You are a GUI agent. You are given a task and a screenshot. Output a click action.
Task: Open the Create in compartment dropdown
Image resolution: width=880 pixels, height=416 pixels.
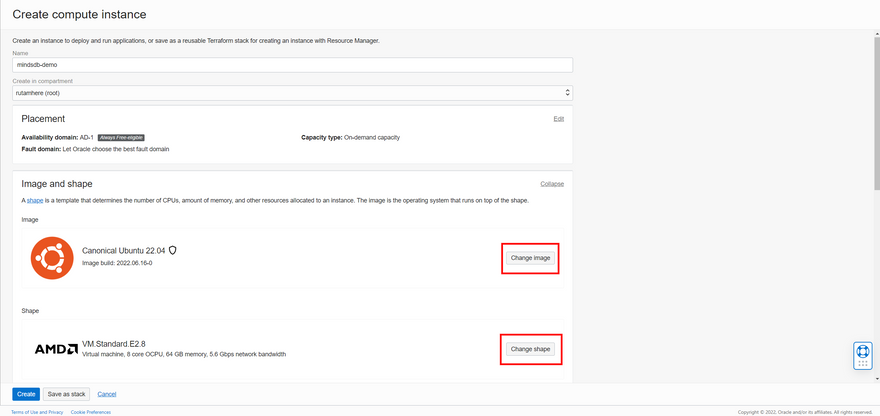coord(292,93)
